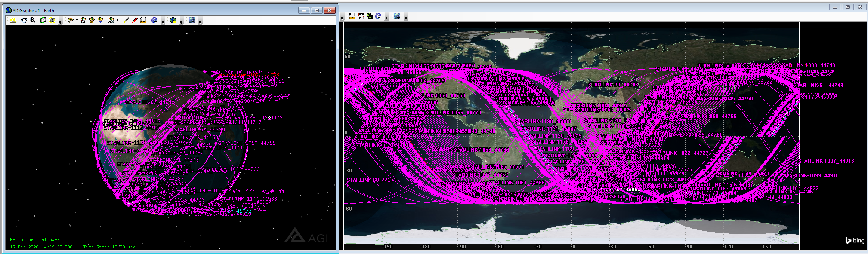The width and height of the screenshot is (868, 254).
Task: Click the 120 longitude axis label
Action: pos(728,247)
